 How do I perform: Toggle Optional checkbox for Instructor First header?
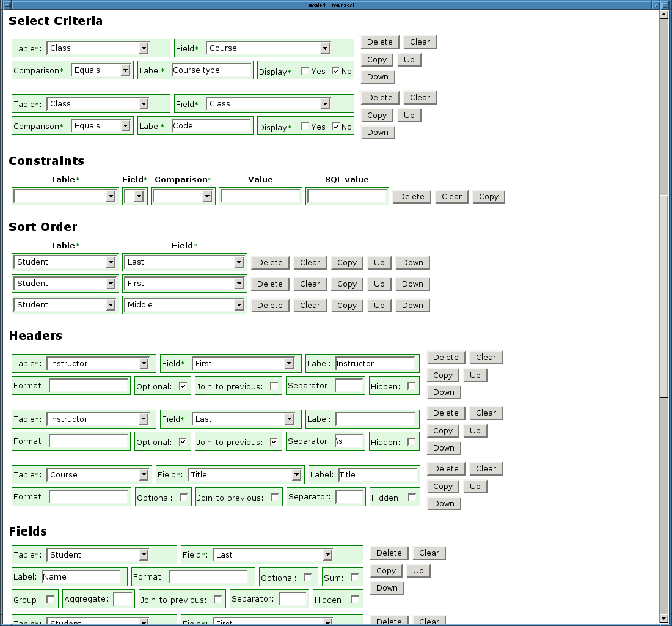183,386
